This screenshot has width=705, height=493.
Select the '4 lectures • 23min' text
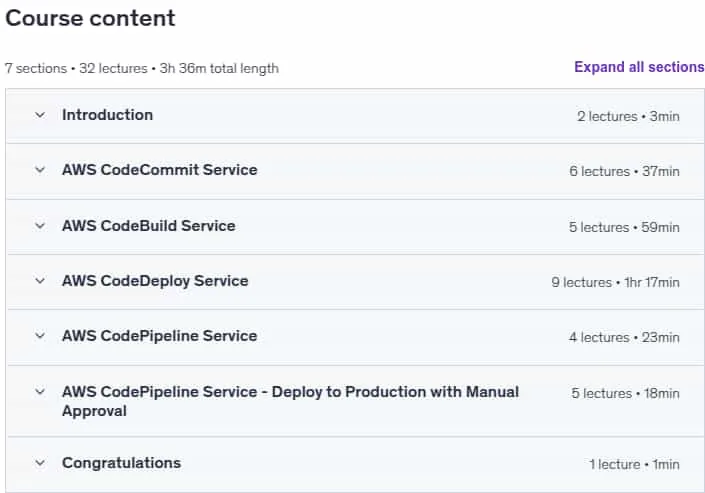point(624,337)
